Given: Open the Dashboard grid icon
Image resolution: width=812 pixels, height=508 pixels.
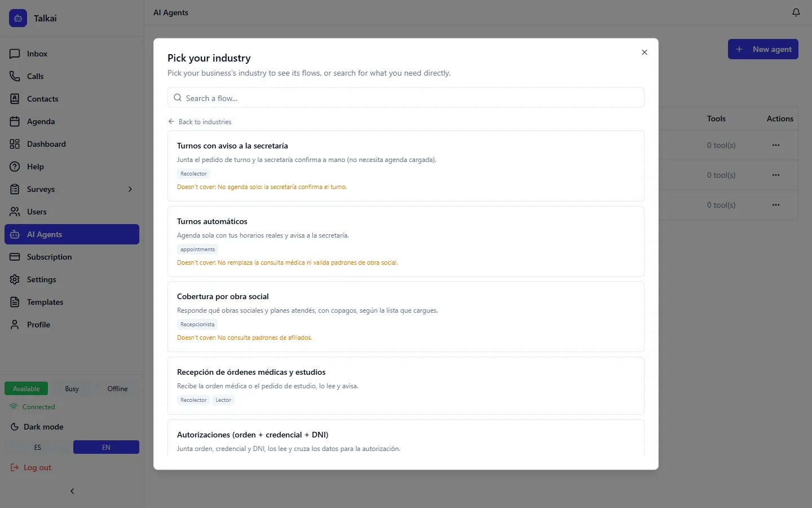Looking at the screenshot, I should [15, 144].
